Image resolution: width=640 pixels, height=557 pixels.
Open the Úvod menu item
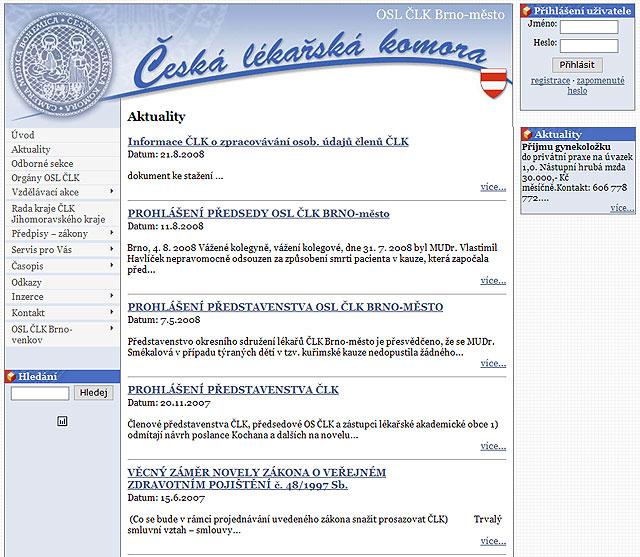point(22,134)
